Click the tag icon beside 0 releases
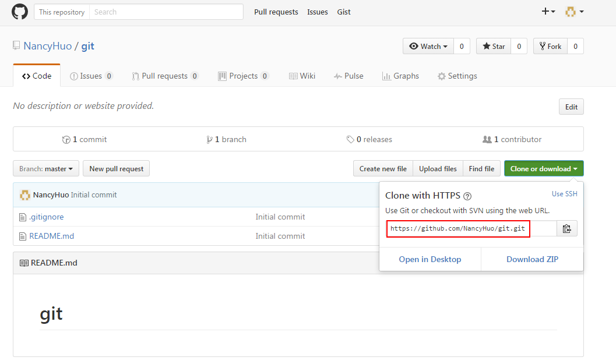616x364 pixels. pyautogui.click(x=350, y=139)
